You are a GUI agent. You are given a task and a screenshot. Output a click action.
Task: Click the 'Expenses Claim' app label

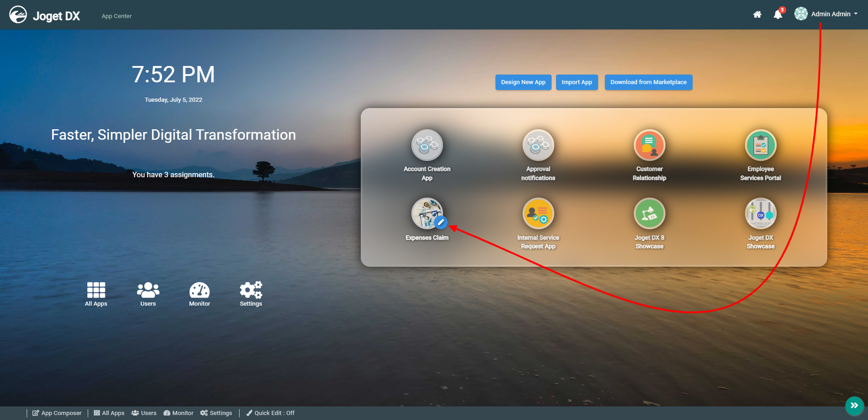(x=427, y=238)
